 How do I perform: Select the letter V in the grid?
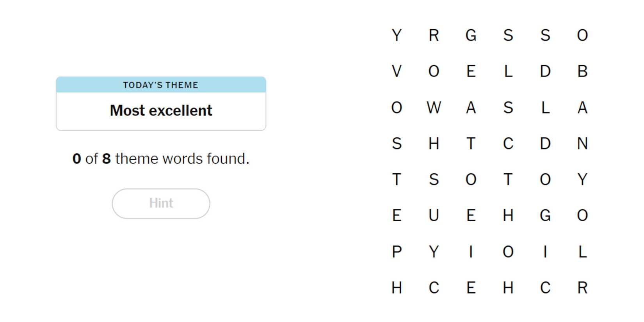[x=397, y=71]
